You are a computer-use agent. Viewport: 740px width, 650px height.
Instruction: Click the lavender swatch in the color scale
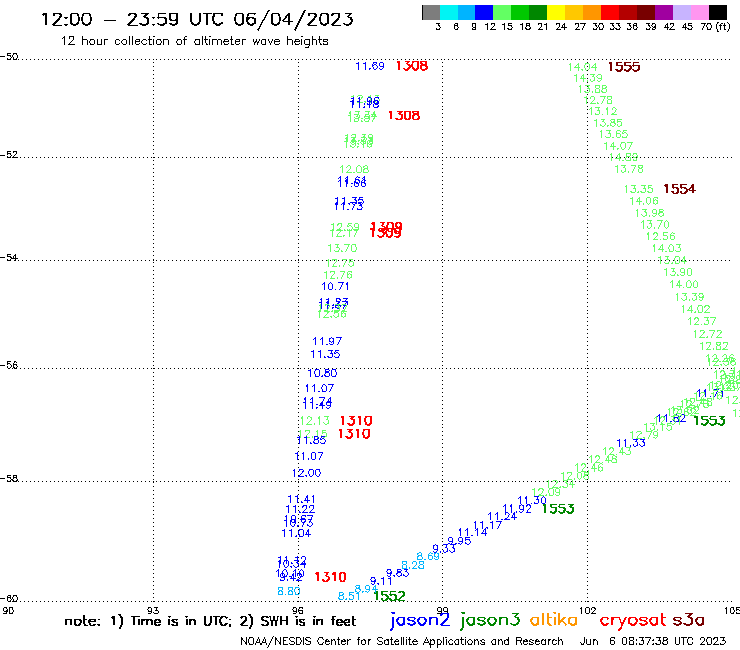pos(681,12)
